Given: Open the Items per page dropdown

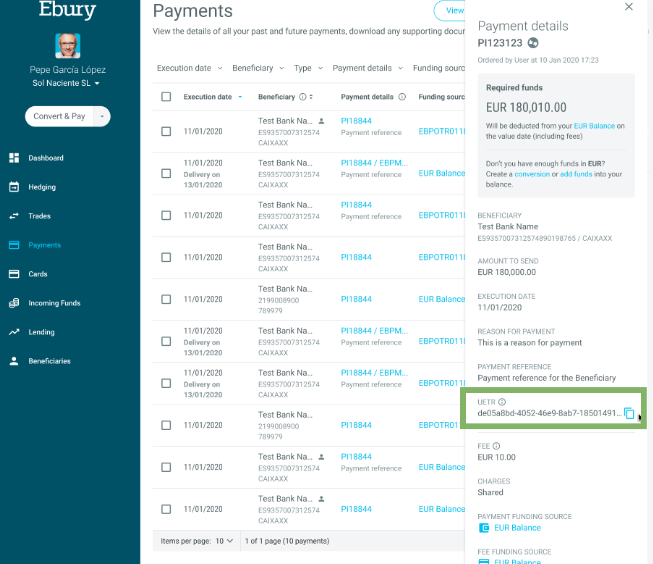Looking at the screenshot, I should [224, 541].
